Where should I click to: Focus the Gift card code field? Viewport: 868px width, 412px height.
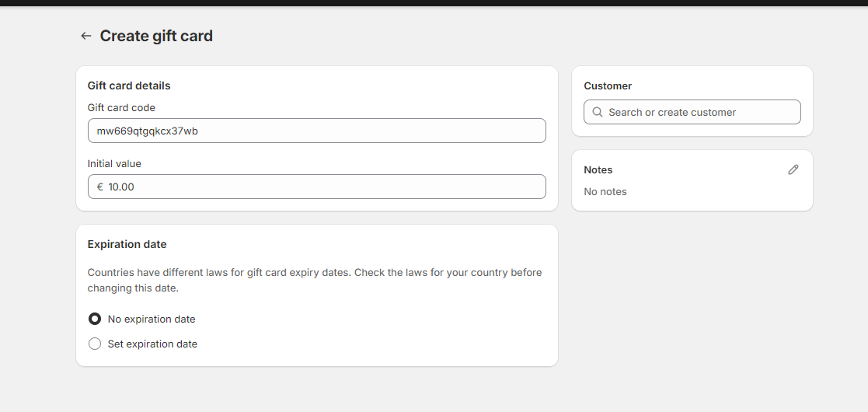(x=316, y=131)
